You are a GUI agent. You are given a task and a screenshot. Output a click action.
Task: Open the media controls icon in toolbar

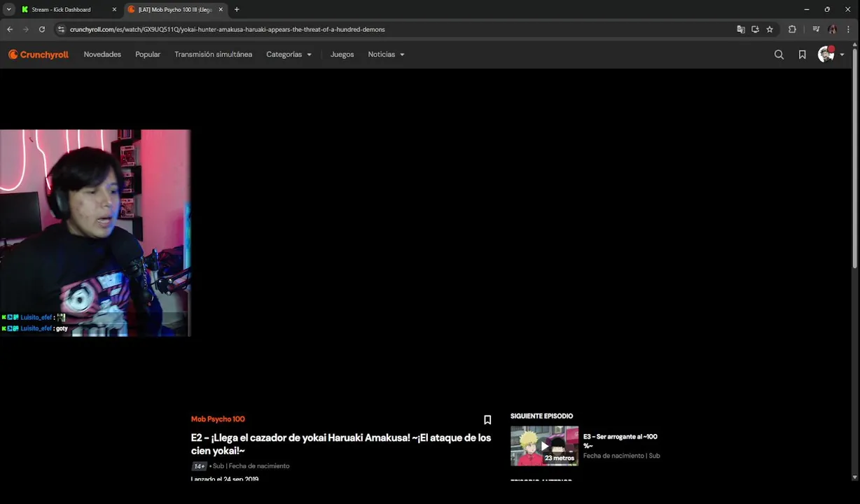(x=816, y=29)
